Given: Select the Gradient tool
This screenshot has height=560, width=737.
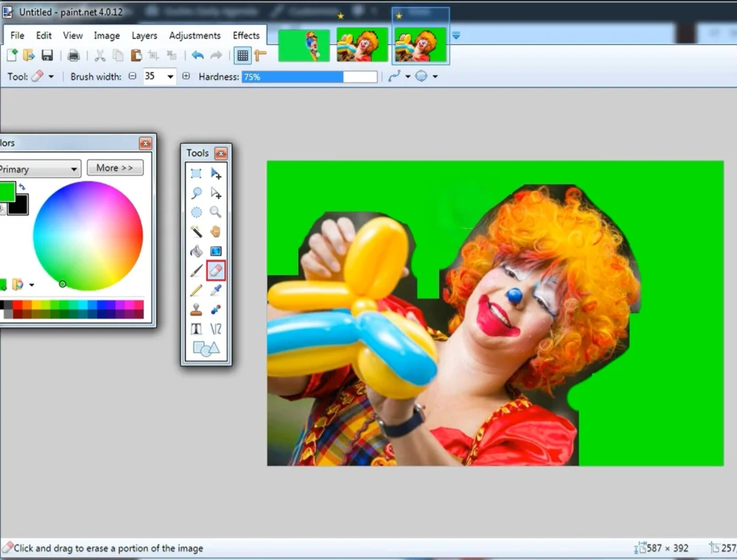Looking at the screenshot, I should (x=216, y=251).
